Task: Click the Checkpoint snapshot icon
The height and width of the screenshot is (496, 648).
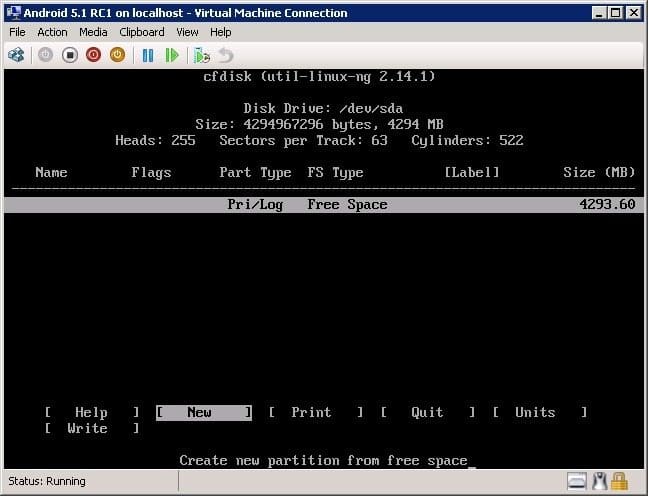Action: click(x=202, y=55)
